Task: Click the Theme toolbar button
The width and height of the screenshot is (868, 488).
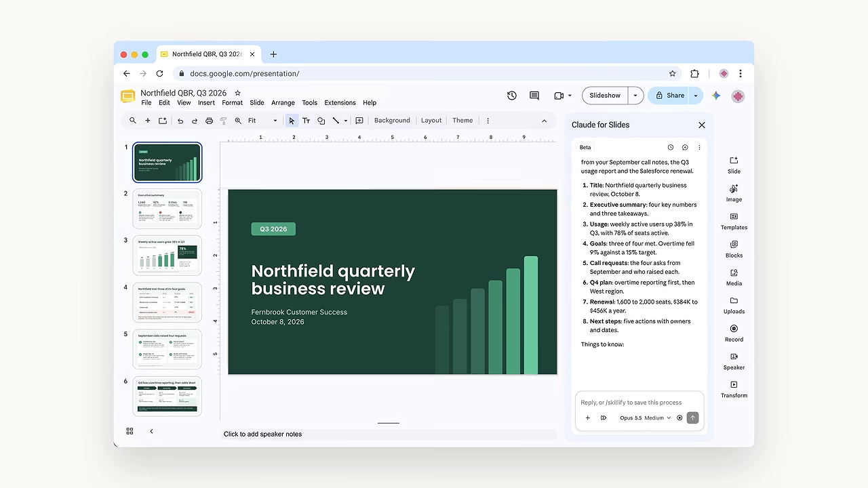Action: click(462, 121)
